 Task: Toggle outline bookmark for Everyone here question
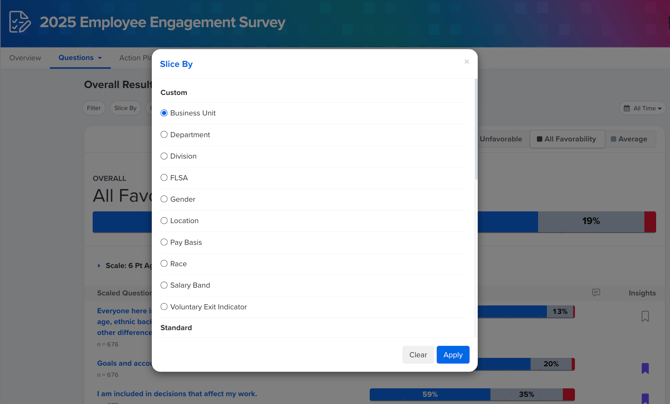645,316
